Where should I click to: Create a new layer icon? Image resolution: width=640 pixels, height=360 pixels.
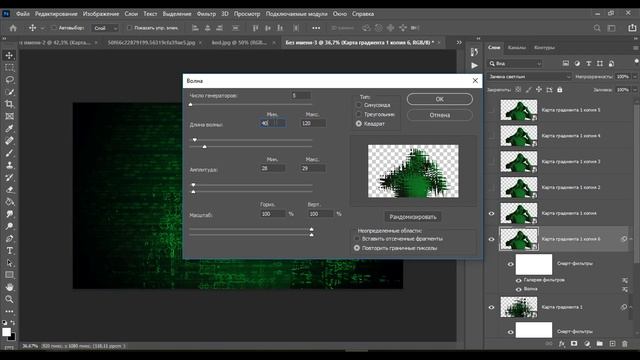612,344
